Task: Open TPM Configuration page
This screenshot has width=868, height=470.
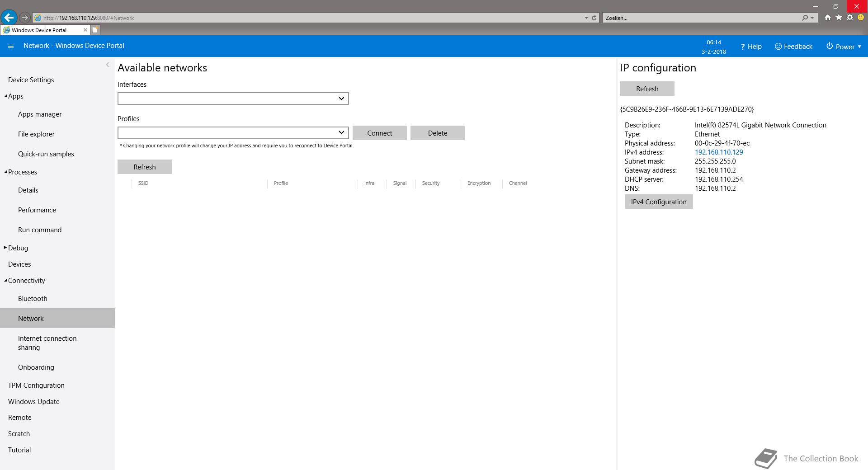Action: 36,385
